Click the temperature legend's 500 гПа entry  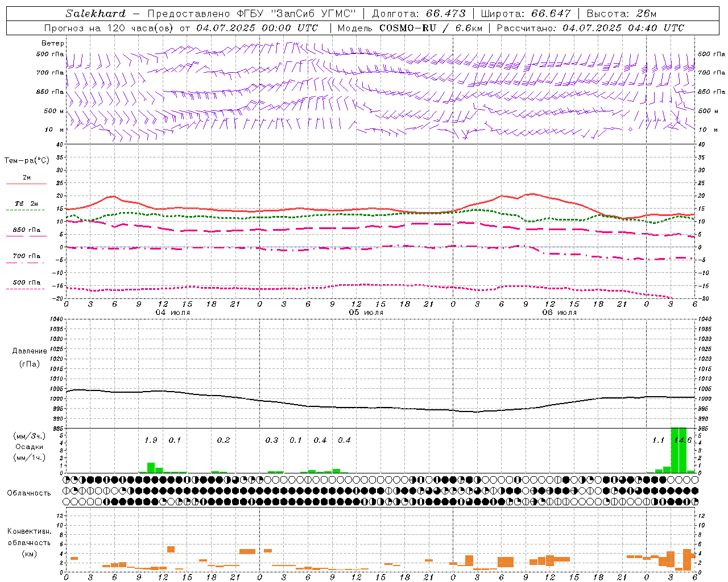point(27,282)
